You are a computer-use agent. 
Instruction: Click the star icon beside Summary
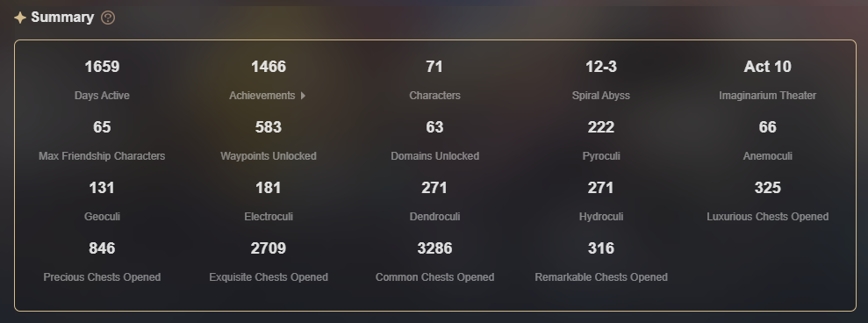[20, 18]
